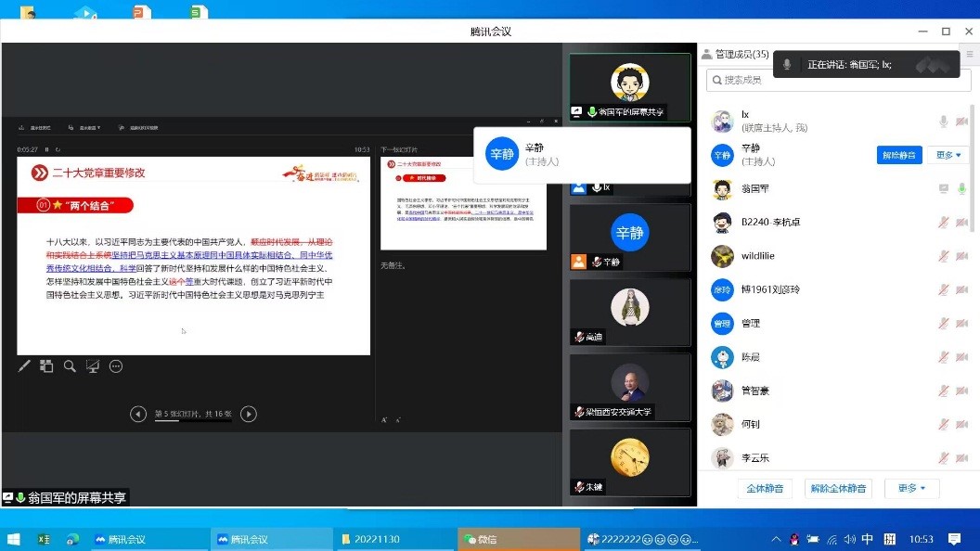
Task: Toggle wildlilie's muted microphone icon
Action: coord(944,256)
